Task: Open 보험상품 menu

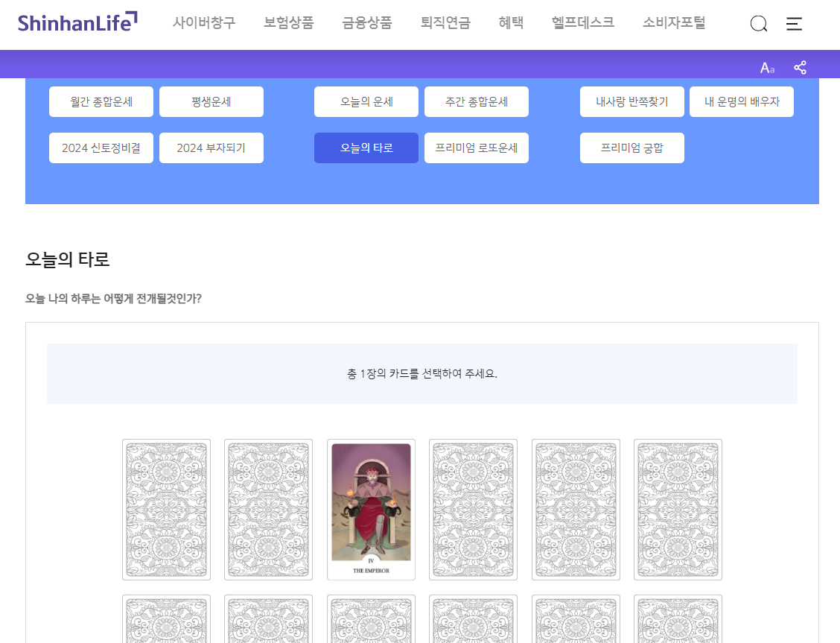Action: (288, 22)
